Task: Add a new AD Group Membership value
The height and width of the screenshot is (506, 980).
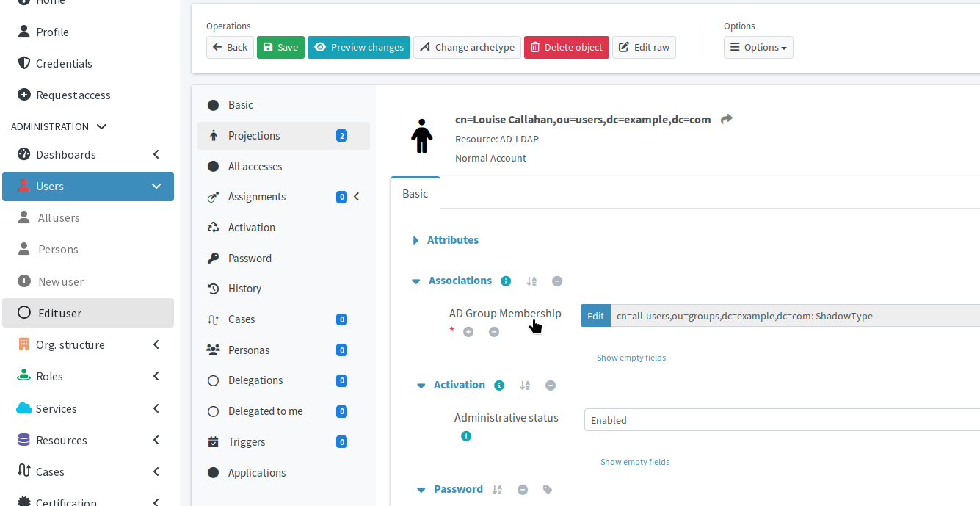Action: pos(468,331)
